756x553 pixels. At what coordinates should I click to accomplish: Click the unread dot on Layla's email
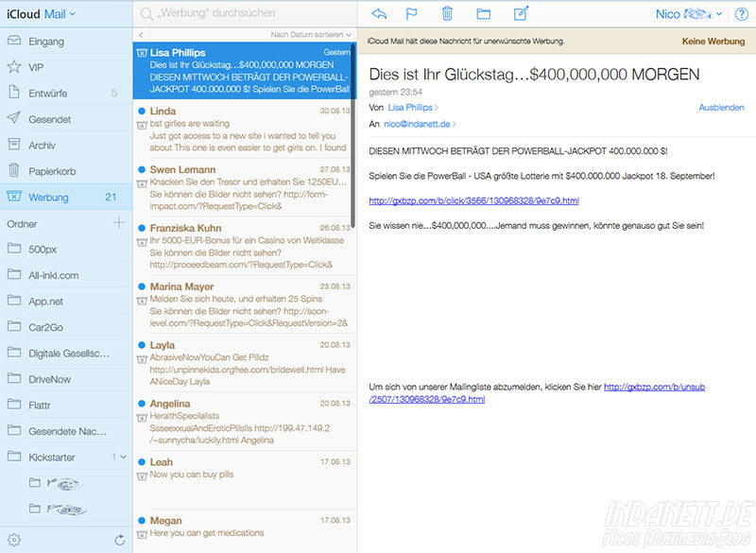point(142,345)
